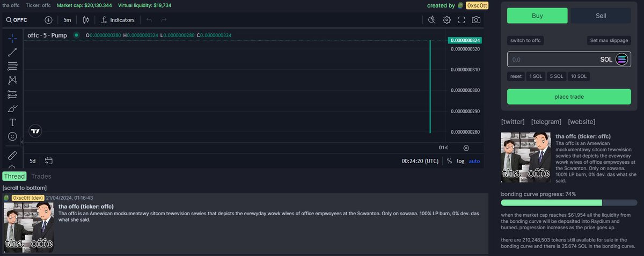Choose the 1 SOL preset
644x256 pixels.
[536, 76]
